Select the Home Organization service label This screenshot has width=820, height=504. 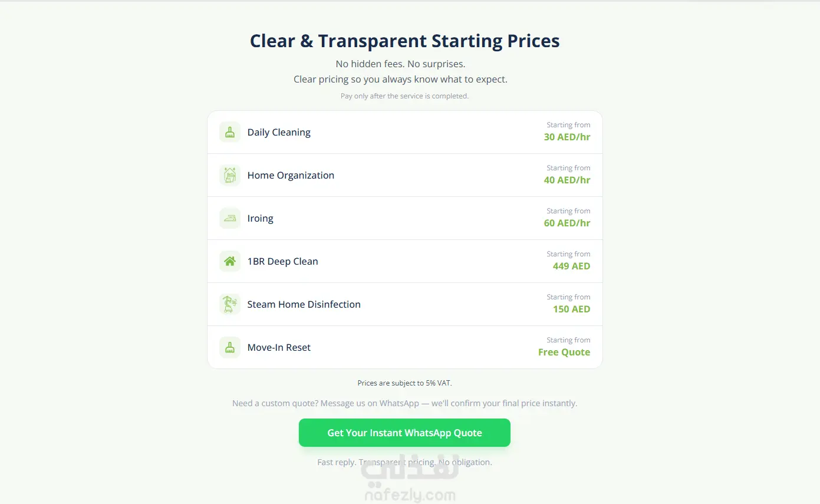291,175
